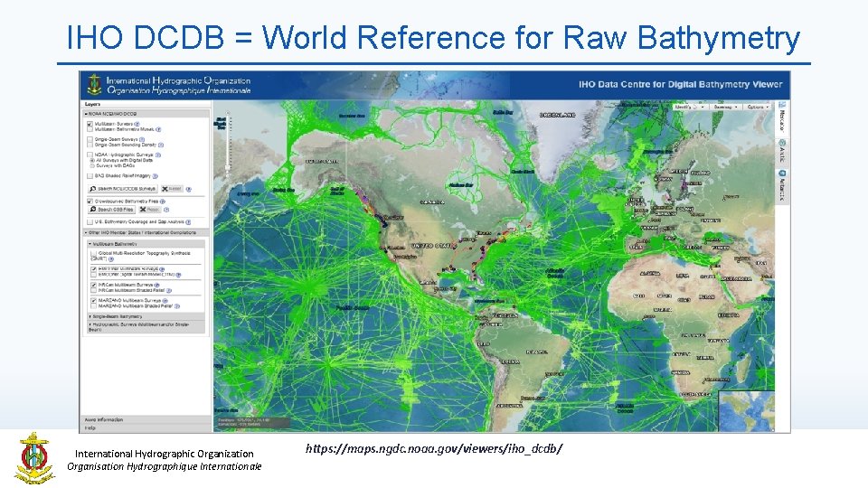Enable BAG Shaded Relief Imagery layer
Screen dimensions: 868x488
[90, 176]
